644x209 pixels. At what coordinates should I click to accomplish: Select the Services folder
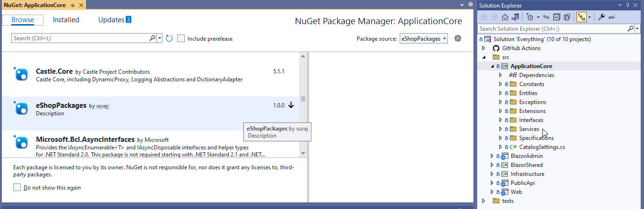tap(529, 129)
